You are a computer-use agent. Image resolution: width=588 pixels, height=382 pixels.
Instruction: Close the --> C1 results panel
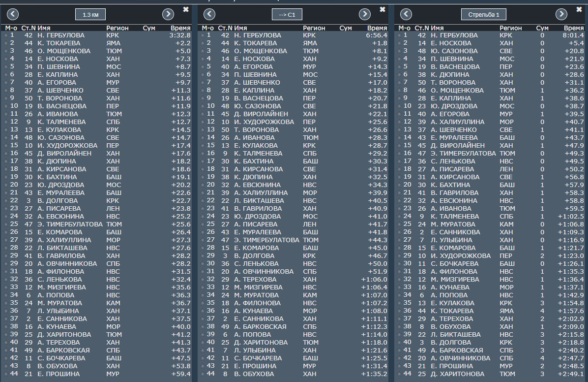[382, 9]
